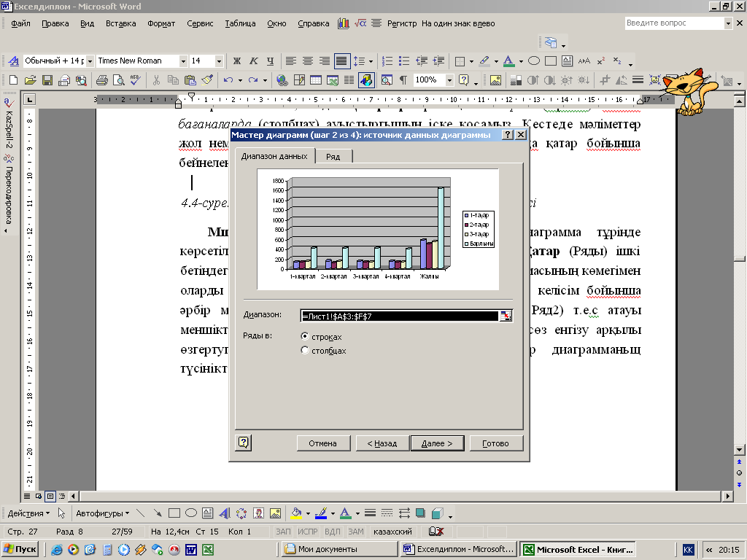This screenshot has height=560, width=747.
Task: Select the 'строках' series radio option
Action: tap(305, 336)
